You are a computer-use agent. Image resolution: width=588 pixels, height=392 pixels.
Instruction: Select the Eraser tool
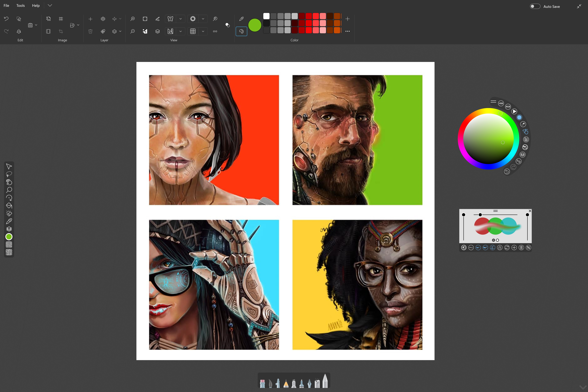[x=9, y=213]
